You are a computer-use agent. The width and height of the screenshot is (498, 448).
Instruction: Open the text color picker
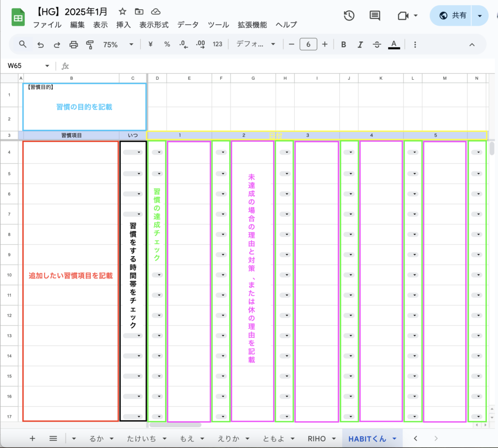pos(394,44)
